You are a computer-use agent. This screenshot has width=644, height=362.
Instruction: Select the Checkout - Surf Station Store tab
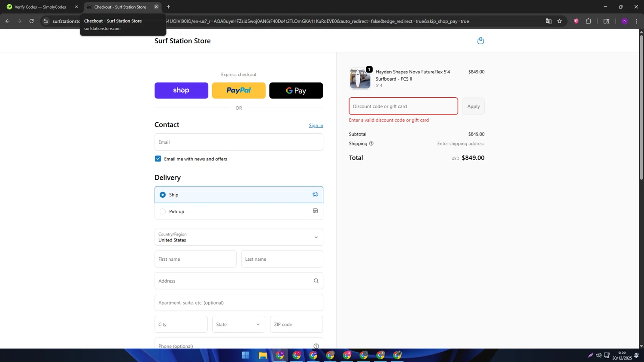coord(122,7)
